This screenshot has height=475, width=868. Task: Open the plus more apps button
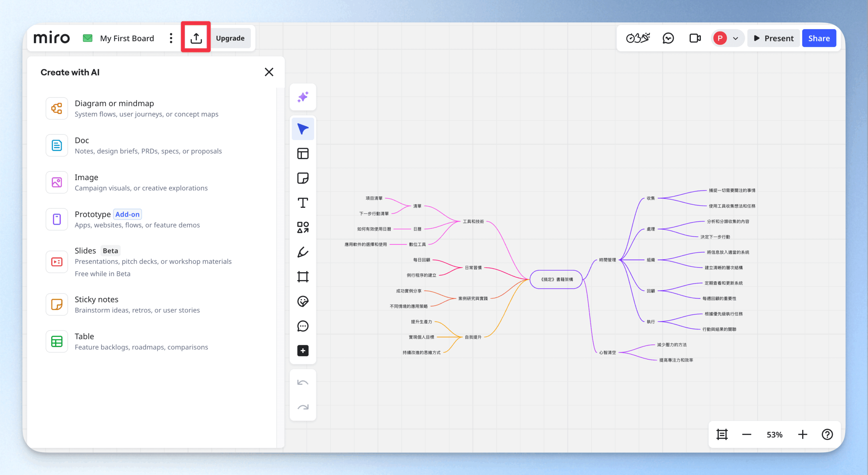(x=303, y=351)
